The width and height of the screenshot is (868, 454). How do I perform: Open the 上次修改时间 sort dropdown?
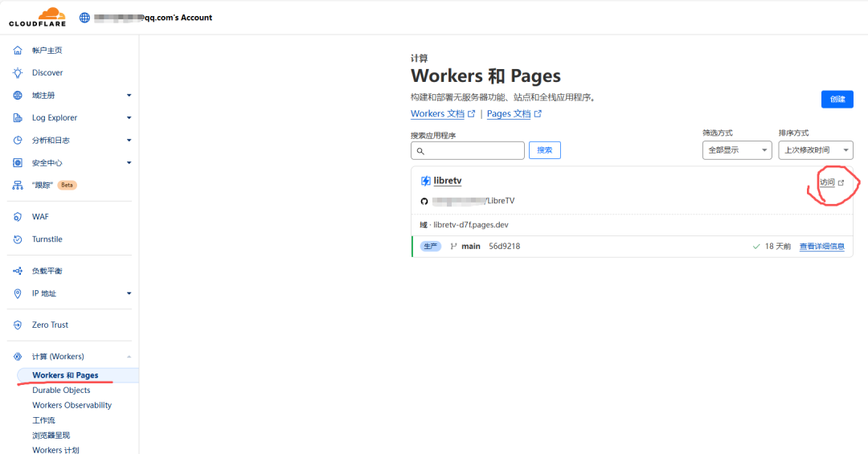click(815, 150)
